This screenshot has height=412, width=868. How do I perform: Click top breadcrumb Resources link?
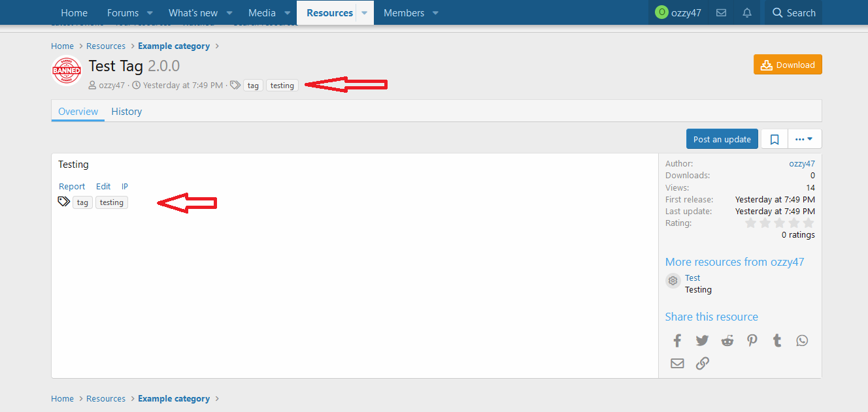click(106, 46)
